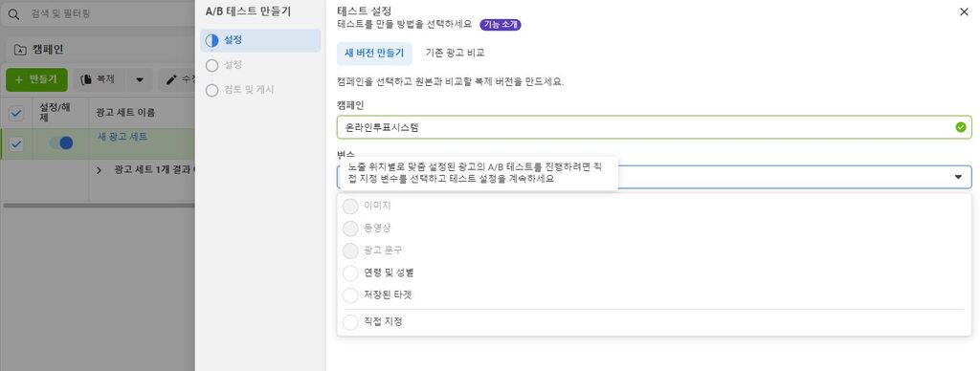Choose the 직접 지정 radio option
The height and width of the screenshot is (371, 980).
tap(350, 322)
